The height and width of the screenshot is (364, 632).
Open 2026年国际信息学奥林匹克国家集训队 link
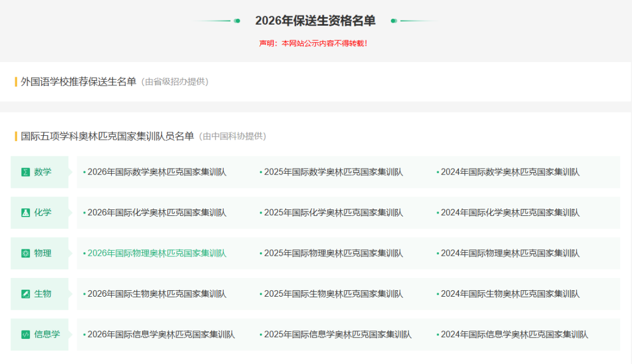pyautogui.click(x=162, y=335)
